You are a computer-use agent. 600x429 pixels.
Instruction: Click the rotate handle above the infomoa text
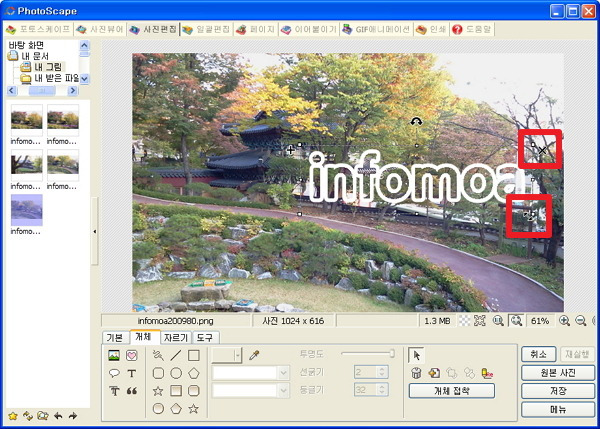pyautogui.click(x=416, y=122)
